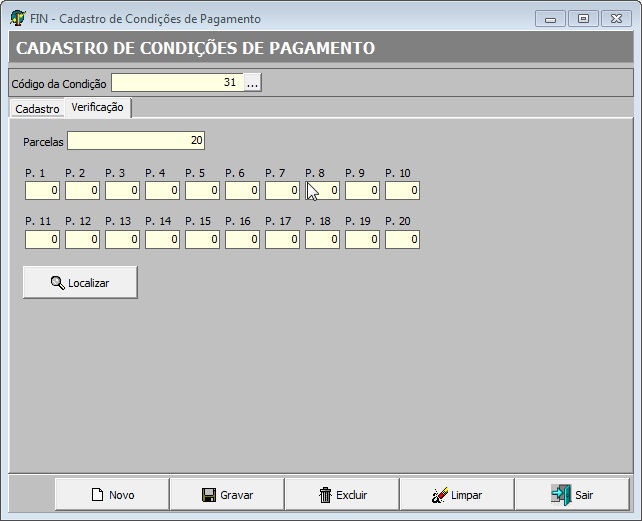Click into the Parcelas field
Screen dimensions: 642x521
pos(136,142)
